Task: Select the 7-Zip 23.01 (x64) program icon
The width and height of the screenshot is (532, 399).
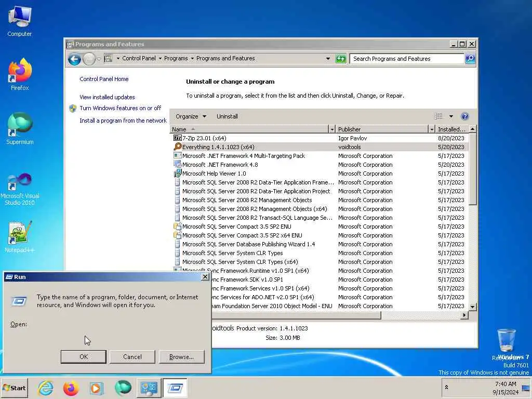Action: (x=178, y=138)
